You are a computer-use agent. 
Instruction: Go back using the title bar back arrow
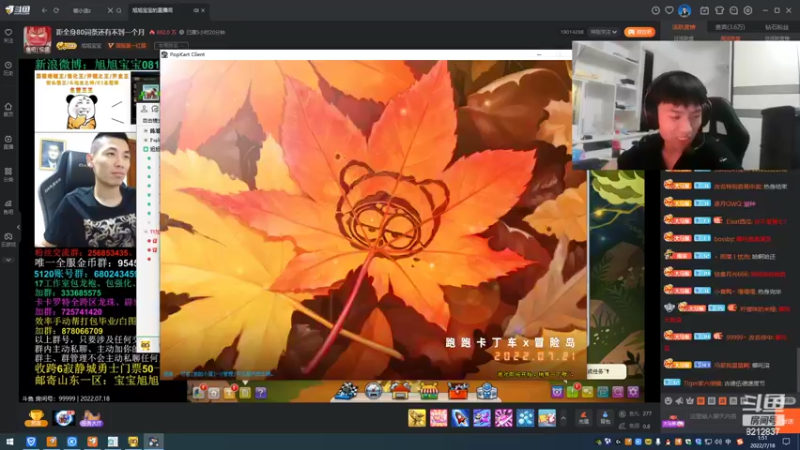click(x=44, y=10)
